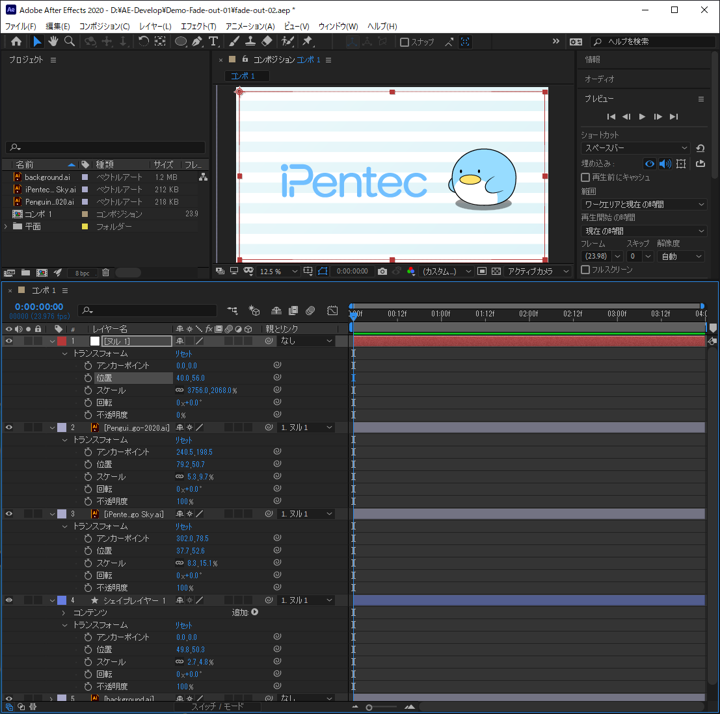Select the Zoom magnifier tool
This screenshot has width=720, height=714.
(70, 41)
